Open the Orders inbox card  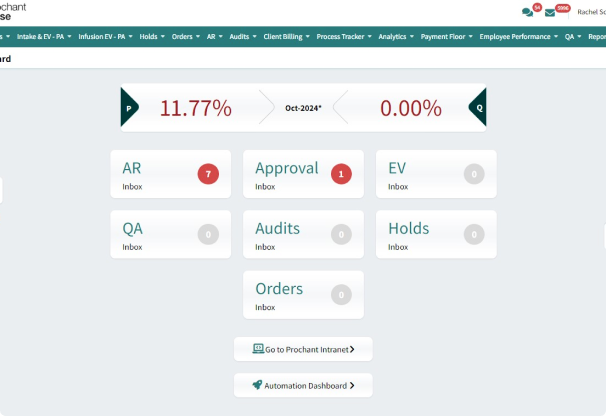[x=303, y=294]
